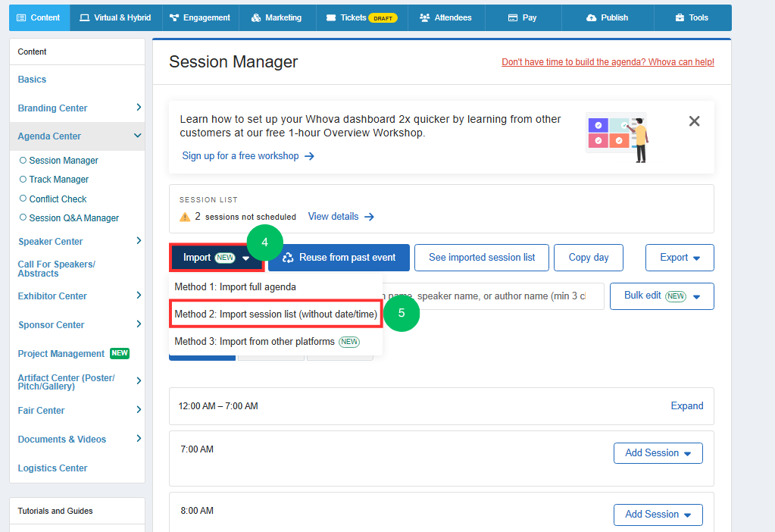Click the arrow next to View details

coord(369,217)
